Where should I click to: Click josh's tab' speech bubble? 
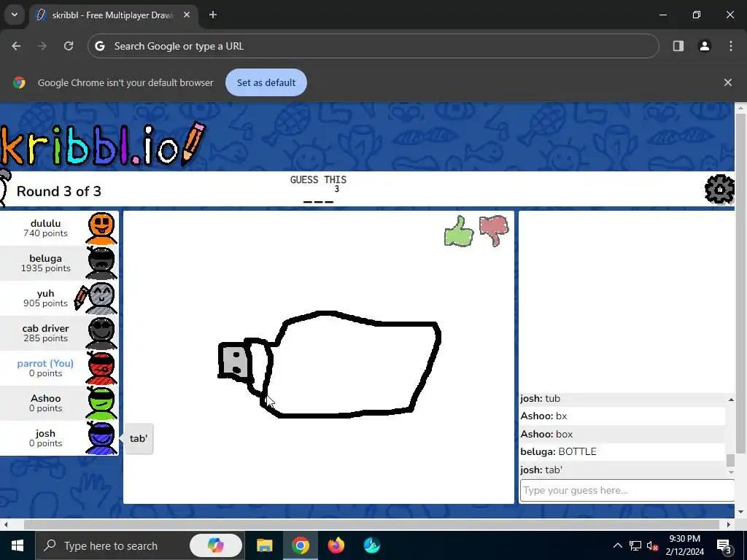[139, 438]
